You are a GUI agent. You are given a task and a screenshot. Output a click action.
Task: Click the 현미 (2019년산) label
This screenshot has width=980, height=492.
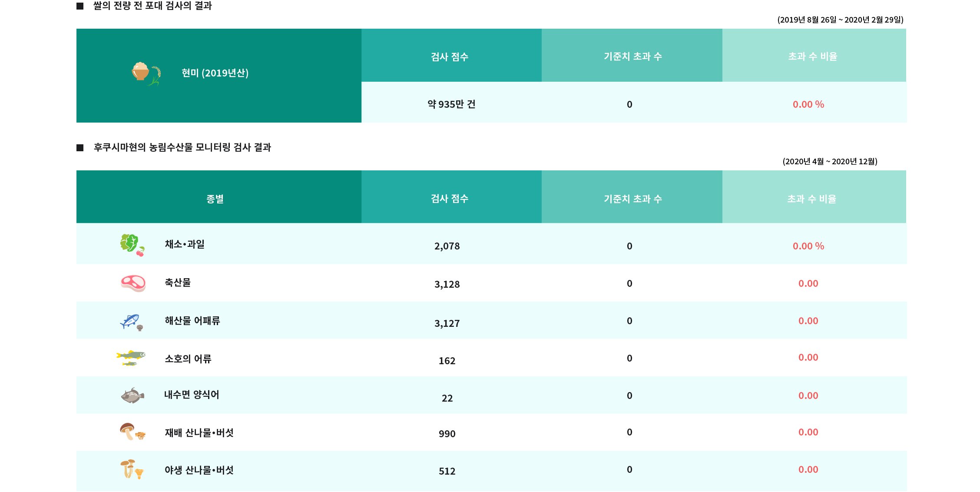tap(215, 73)
